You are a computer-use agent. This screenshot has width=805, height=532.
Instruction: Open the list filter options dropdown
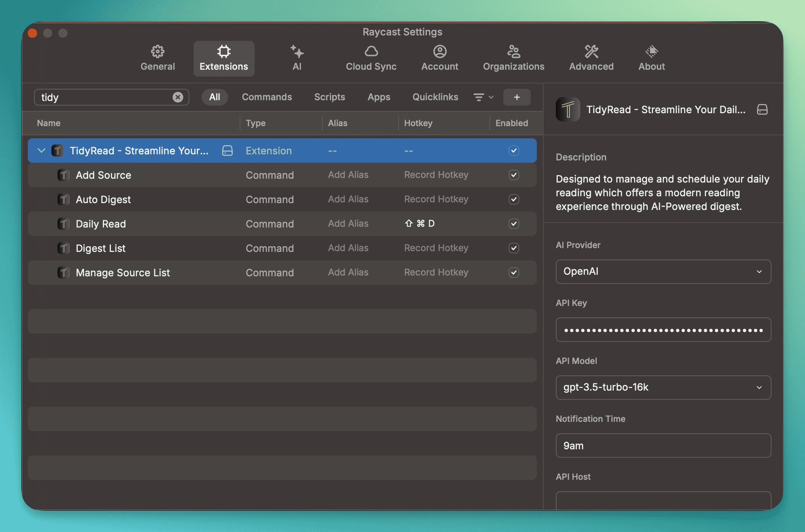pyautogui.click(x=483, y=97)
